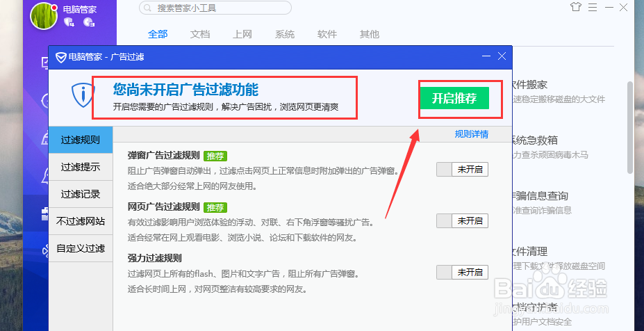644x331 pixels.
Task: Toggle 弹窗广告过滤规则 switch on
Action: 462,169
